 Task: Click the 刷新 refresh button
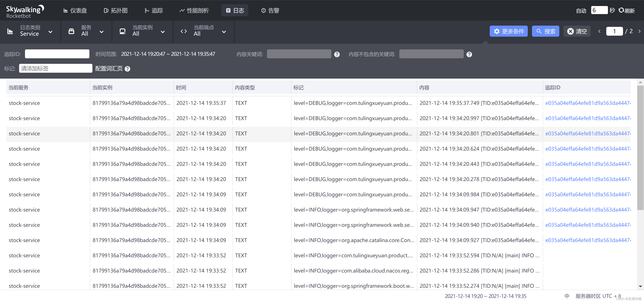[627, 11]
